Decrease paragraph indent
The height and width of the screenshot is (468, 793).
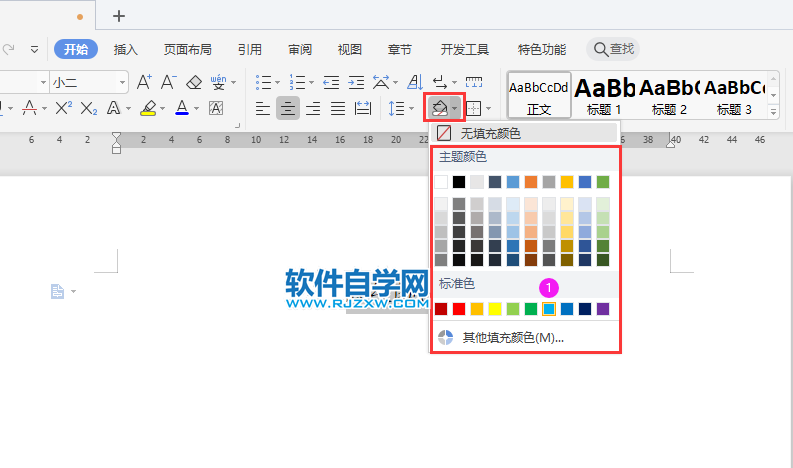[331, 82]
